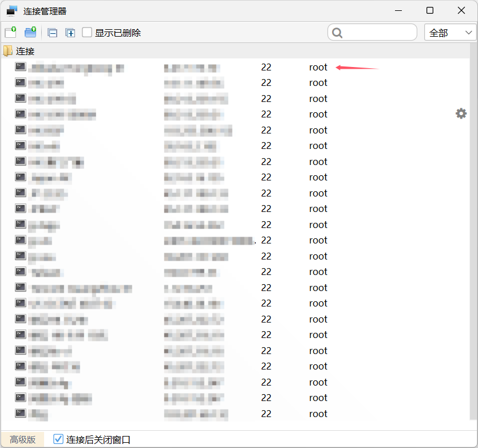
Task: Open the gear settings icon on the right
Action: (461, 113)
